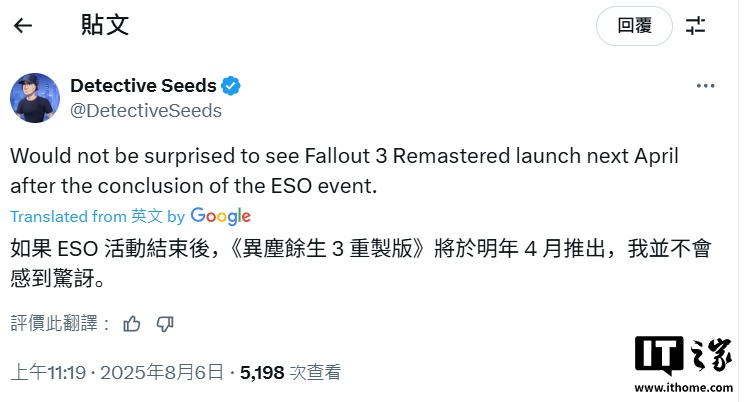The width and height of the screenshot is (744, 402).
Task: Open the @DetectiveSeeds handle link
Action: (x=145, y=110)
